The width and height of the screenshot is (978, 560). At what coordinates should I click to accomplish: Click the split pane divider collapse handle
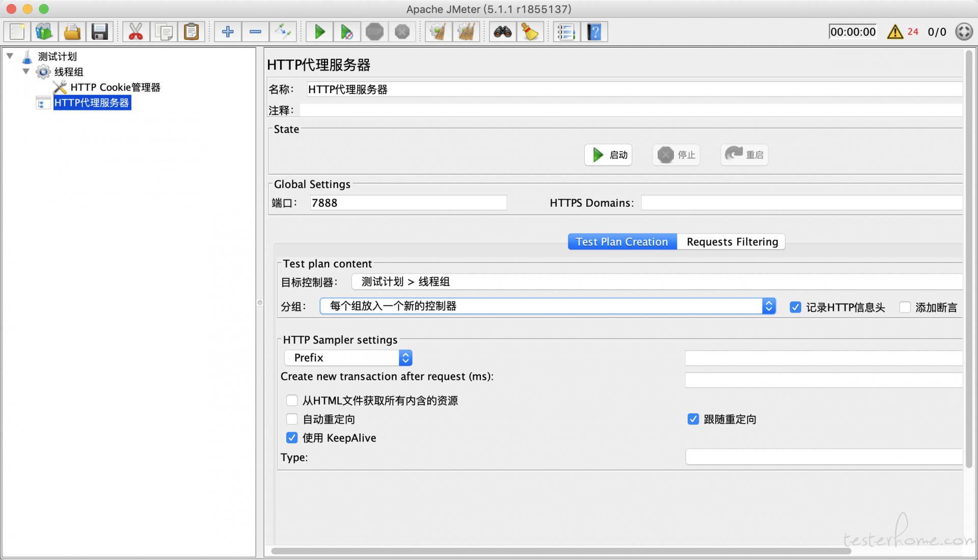(260, 303)
